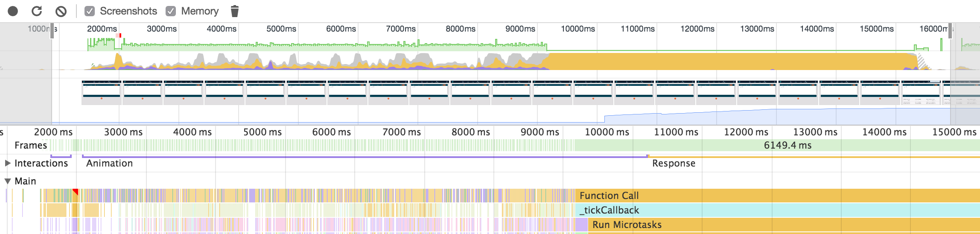
Task: Disable the Screenshots checkbox
Action: tap(90, 11)
